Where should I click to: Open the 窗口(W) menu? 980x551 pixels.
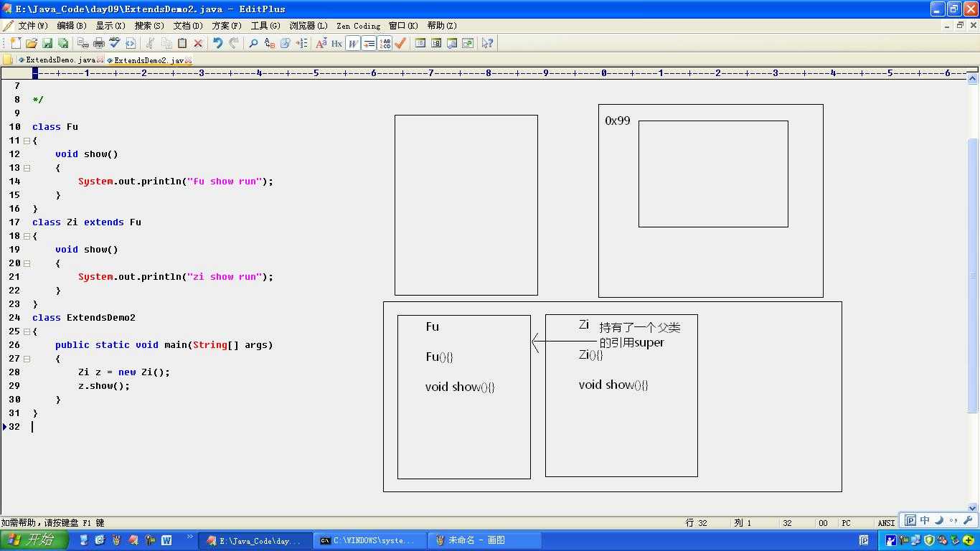[x=403, y=26]
